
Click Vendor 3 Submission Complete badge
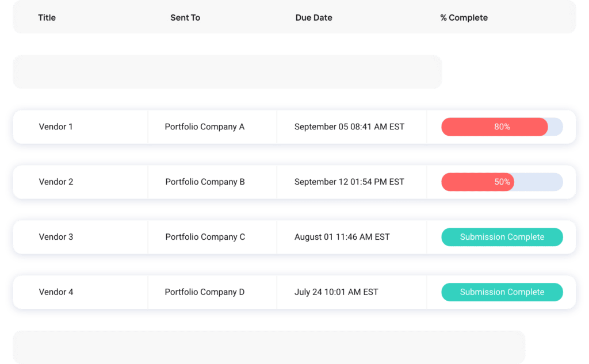pos(502,237)
